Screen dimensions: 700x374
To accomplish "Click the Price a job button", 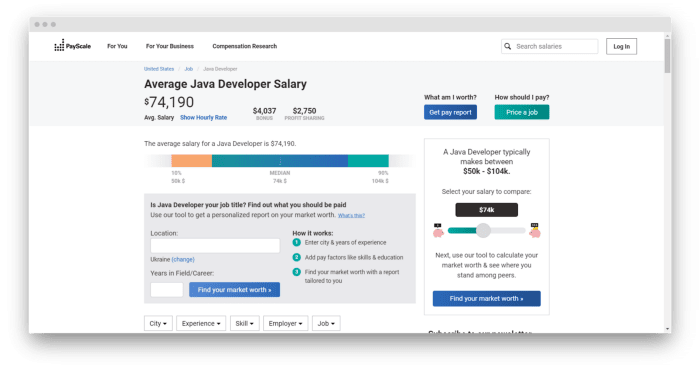I will pyautogui.click(x=522, y=112).
